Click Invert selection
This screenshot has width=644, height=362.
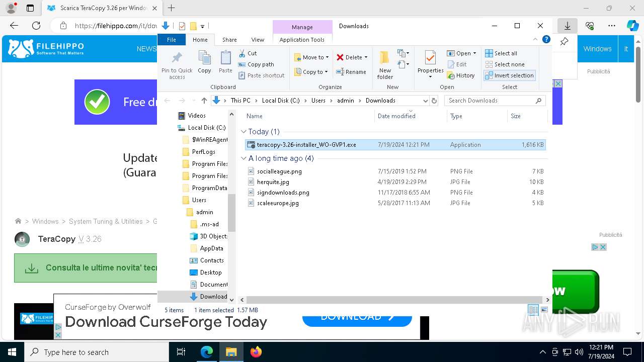(509, 75)
